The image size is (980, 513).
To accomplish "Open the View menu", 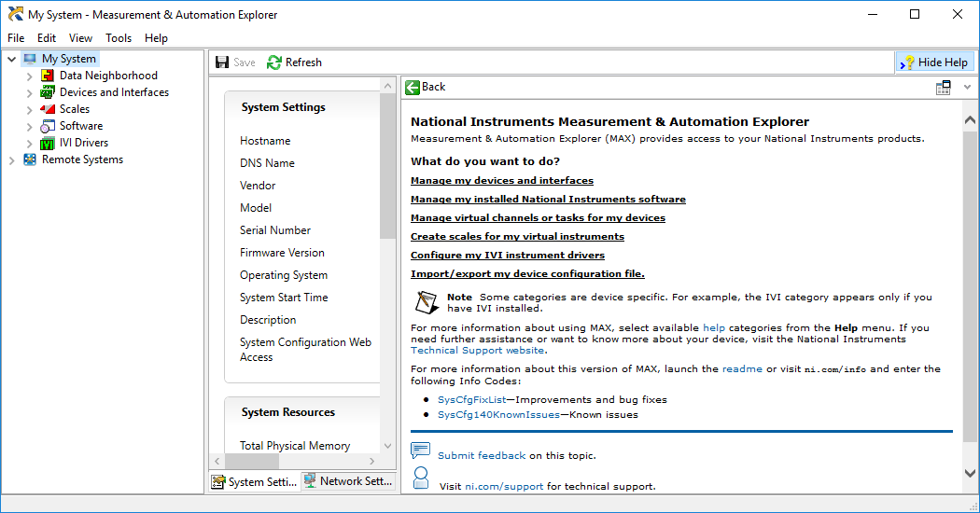I will pyautogui.click(x=80, y=38).
